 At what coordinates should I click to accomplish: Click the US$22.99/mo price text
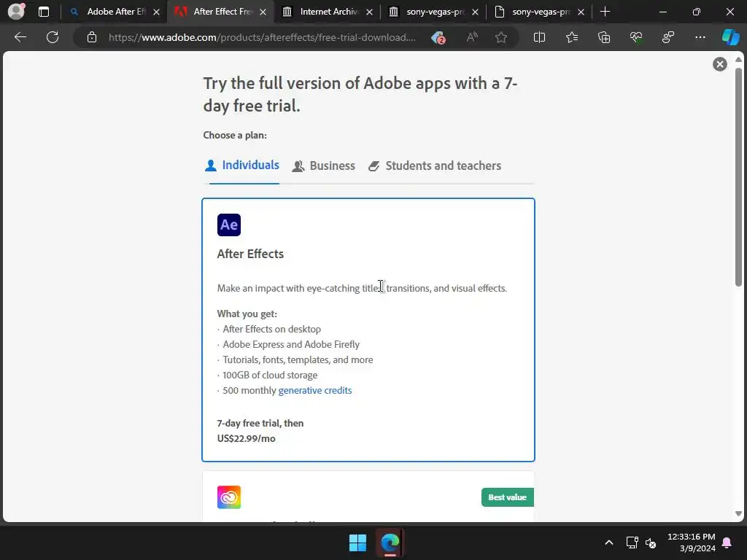tap(247, 438)
